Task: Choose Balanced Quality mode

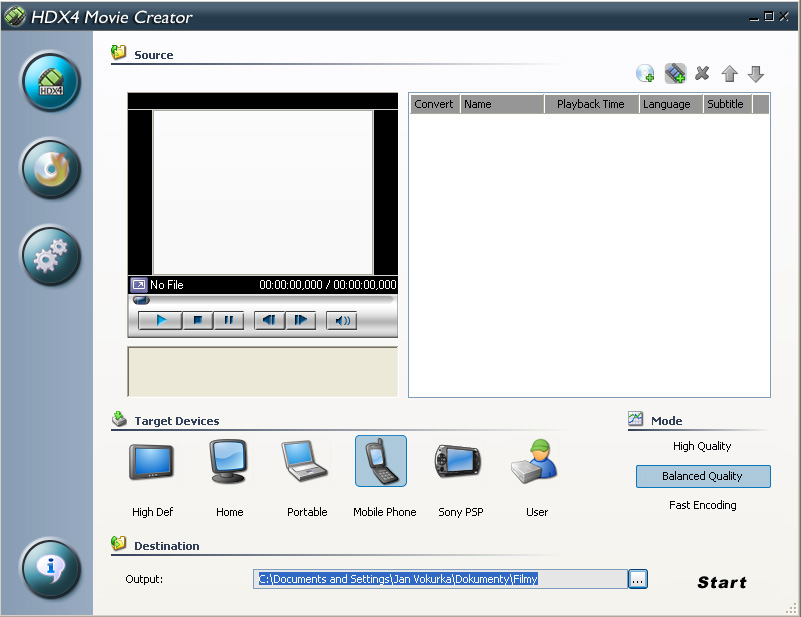Action: click(x=702, y=476)
